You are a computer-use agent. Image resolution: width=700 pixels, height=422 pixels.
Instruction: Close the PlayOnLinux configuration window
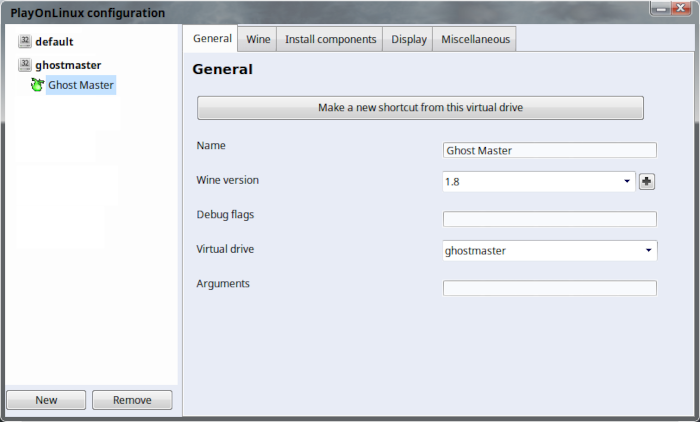coord(681,9)
